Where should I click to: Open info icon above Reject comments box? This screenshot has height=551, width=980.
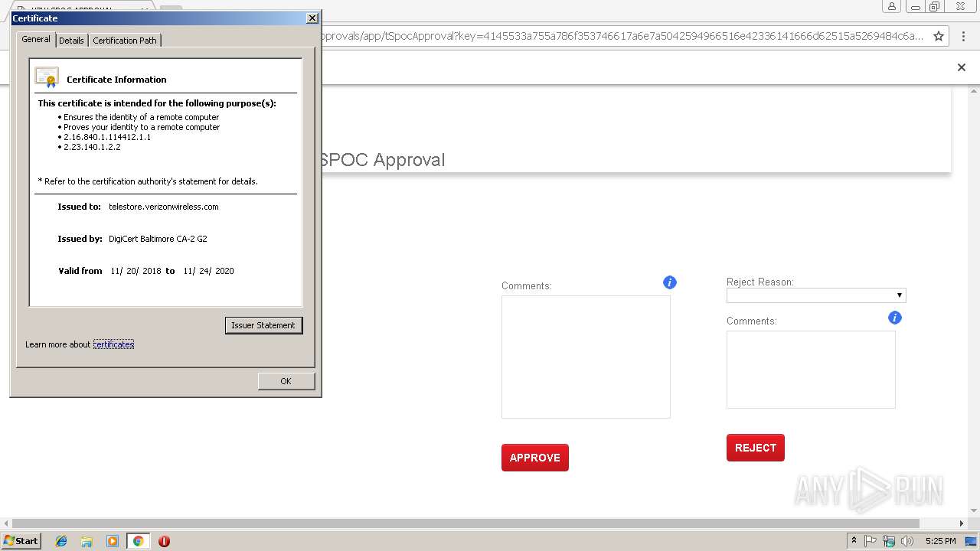point(895,318)
